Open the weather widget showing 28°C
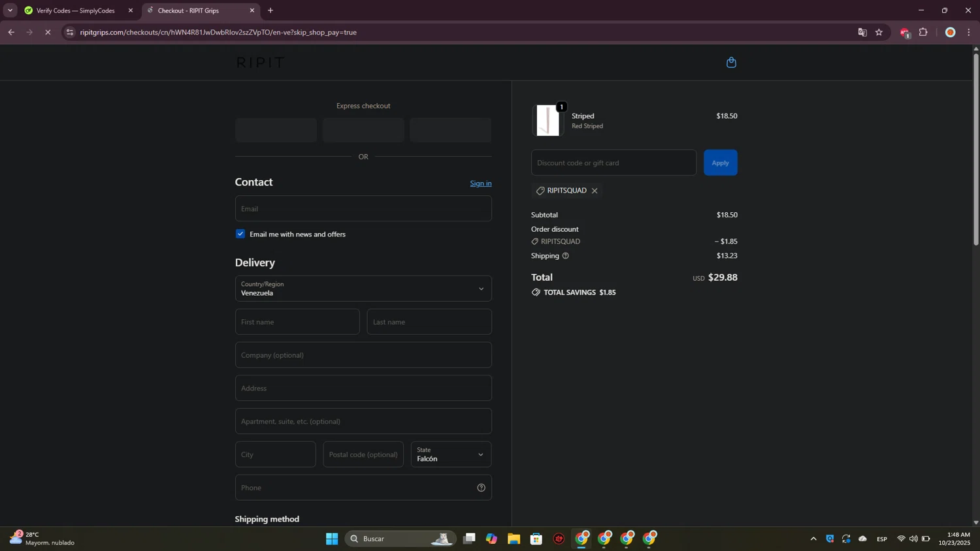Viewport: 980px width, 551px height. tap(42, 539)
